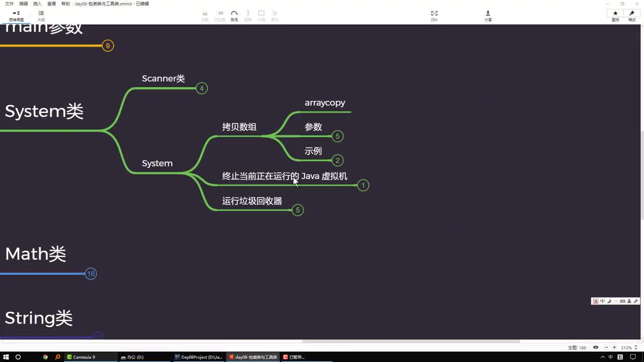Select the System subtopic
This screenshot has height=362, width=644.
pyautogui.click(x=157, y=163)
